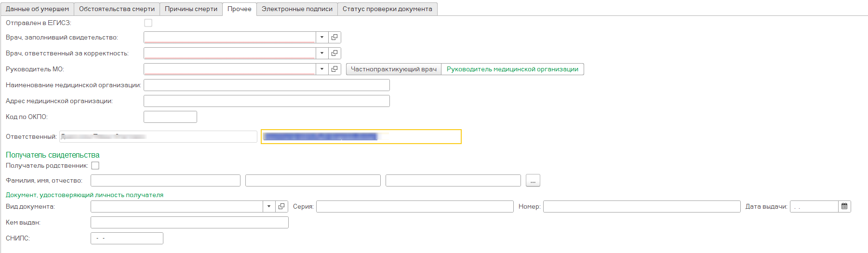Toggle 'Отправлен в ЕГИСЗ' checkbox
This screenshot has height=253, width=868.
[x=148, y=23]
